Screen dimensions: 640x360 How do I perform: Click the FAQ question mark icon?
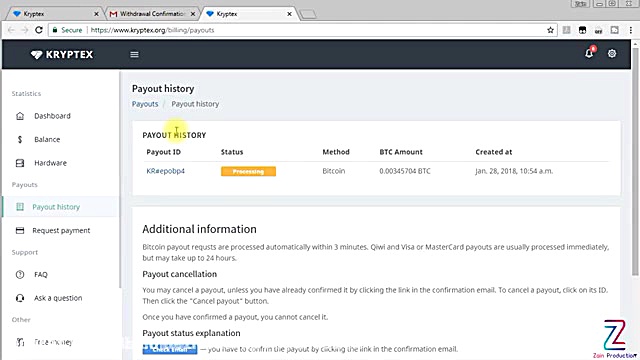pyautogui.click(x=20, y=275)
